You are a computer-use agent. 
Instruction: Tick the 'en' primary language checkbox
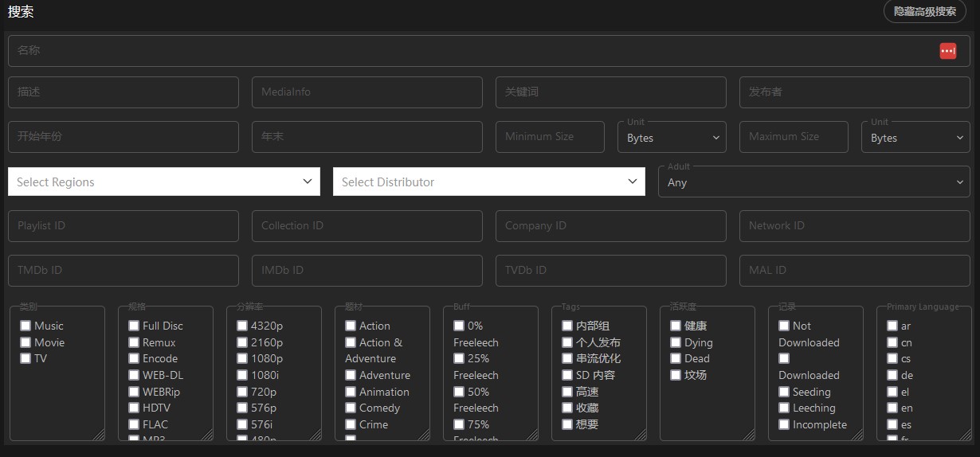click(892, 408)
